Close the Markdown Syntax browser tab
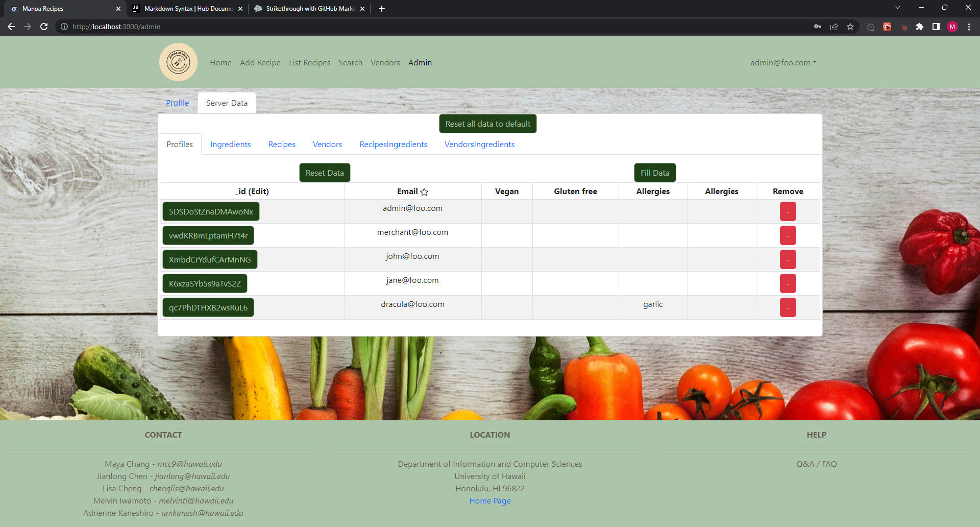The width and height of the screenshot is (980, 527). click(240, 9)
